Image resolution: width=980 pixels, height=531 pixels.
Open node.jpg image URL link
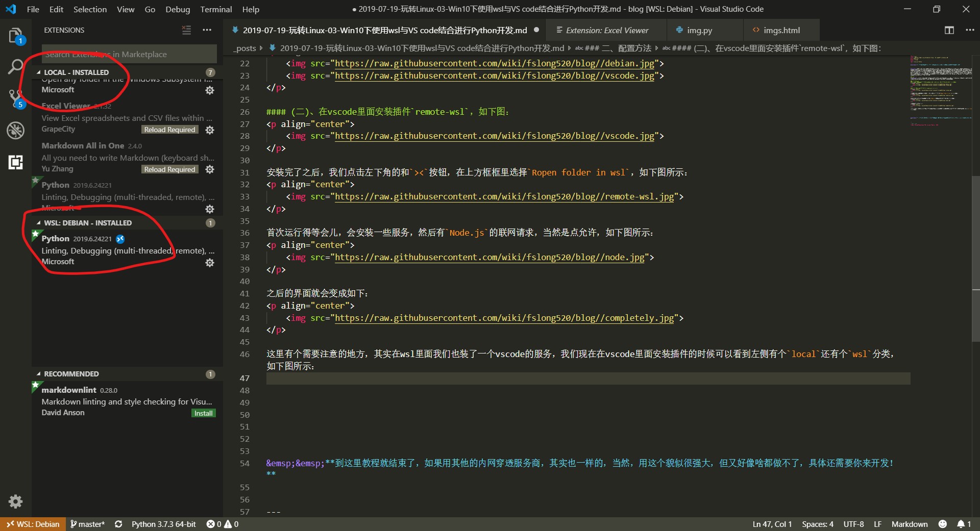(x=489, y=257)
